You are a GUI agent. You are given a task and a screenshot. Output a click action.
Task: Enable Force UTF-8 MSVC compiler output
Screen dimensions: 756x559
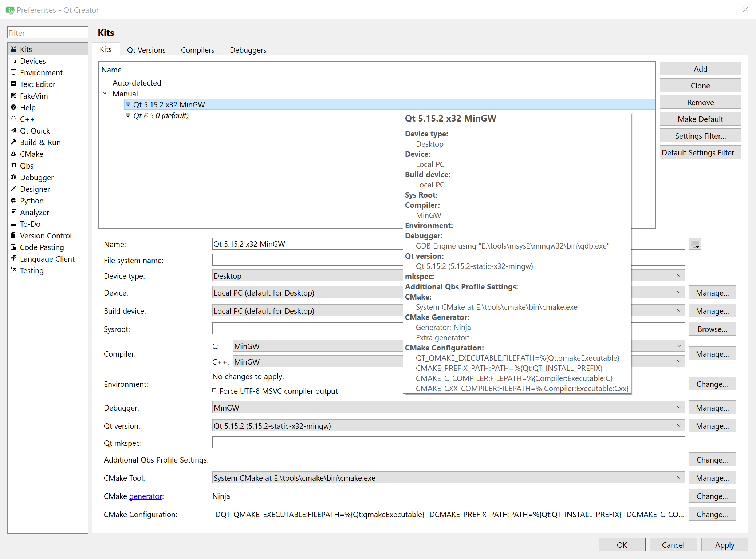(214, 390)
